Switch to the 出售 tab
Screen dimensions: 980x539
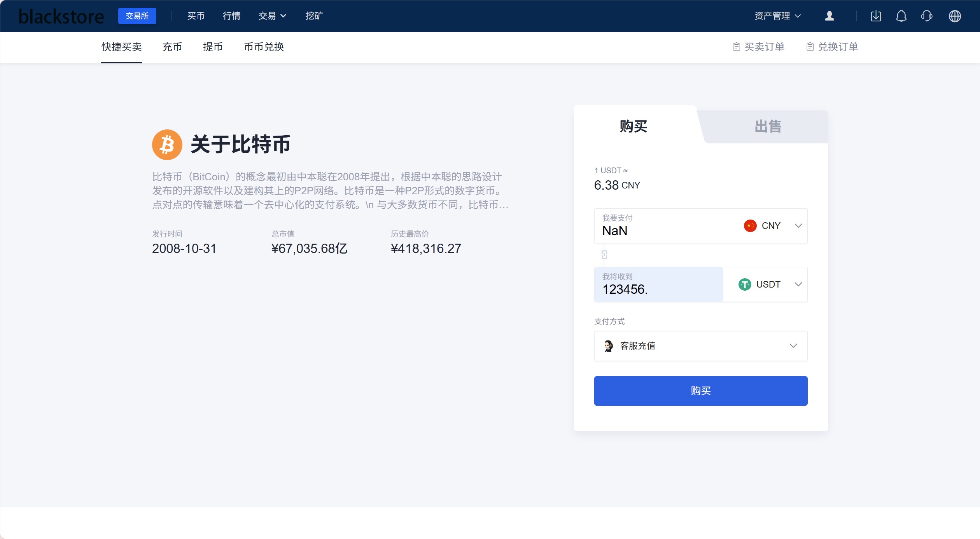click(767, 127)
